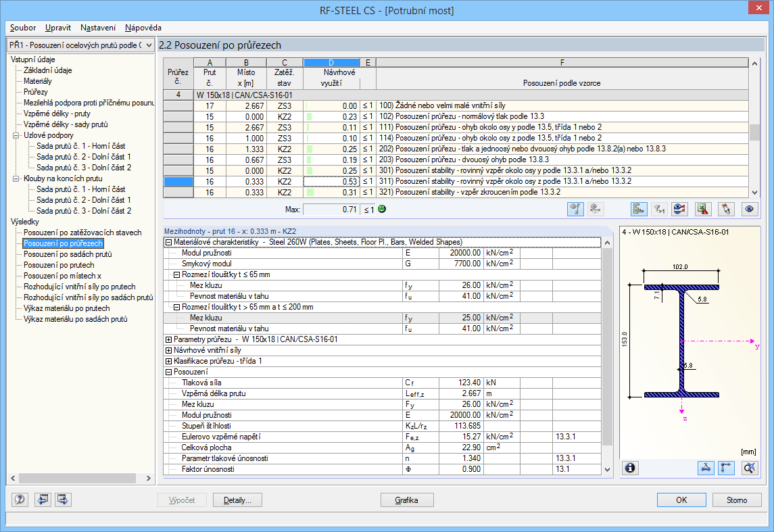Expand Klasifikace průřezu - třída 1 section
The image size is (774, 532).
(x=168, y=361)
